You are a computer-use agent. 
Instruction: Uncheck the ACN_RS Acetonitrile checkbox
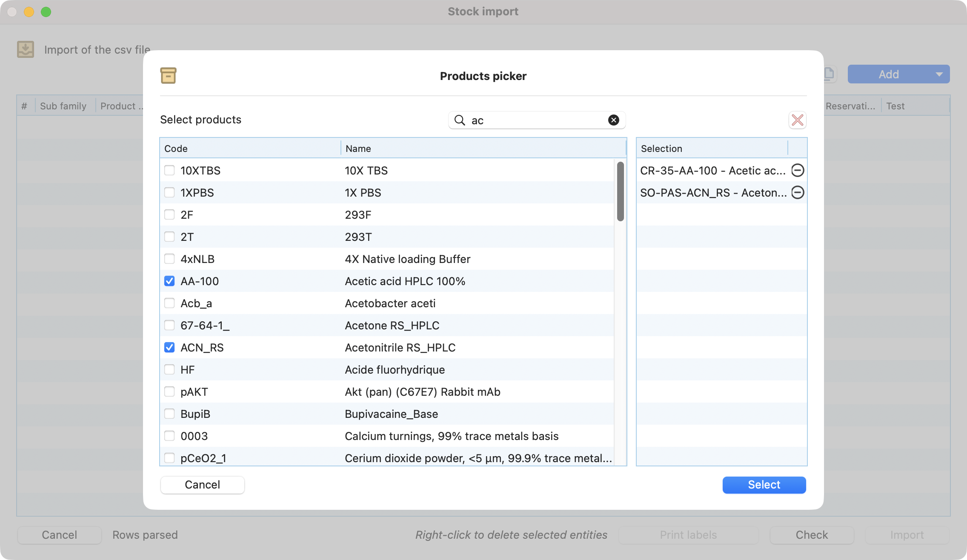[169, 348]
